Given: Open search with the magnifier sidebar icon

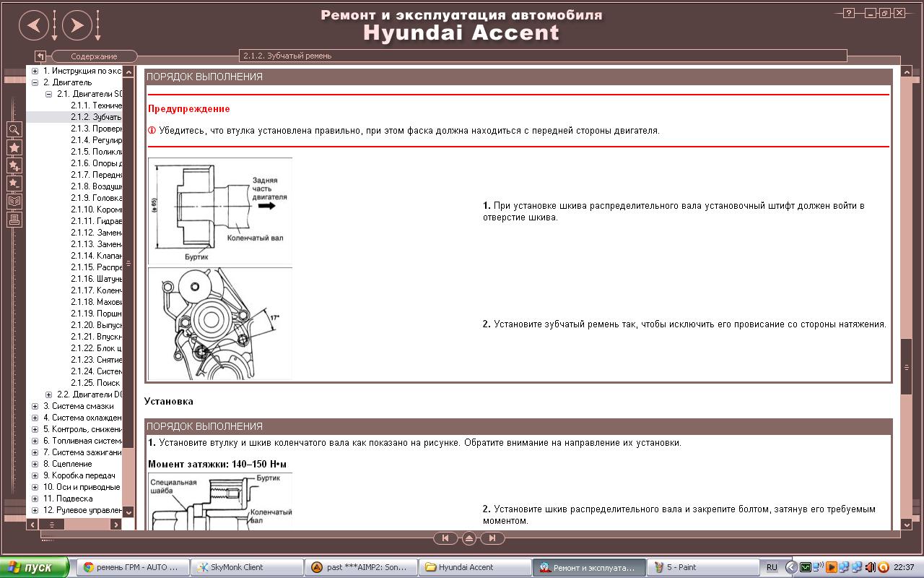Looking at the screenshot, I should [14, 130].
